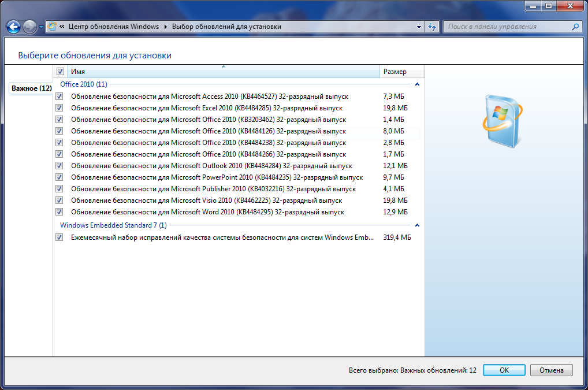Uncheck the Office 2010 KB4484238 update
The image size is (588, 390).
(x=59, y=143)
